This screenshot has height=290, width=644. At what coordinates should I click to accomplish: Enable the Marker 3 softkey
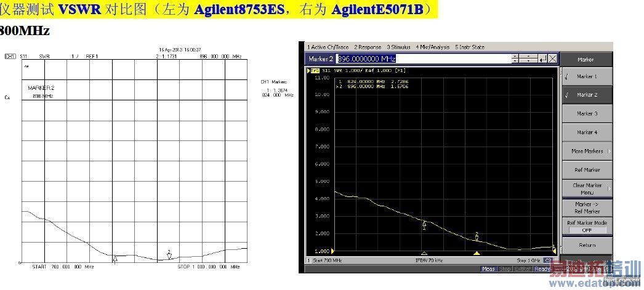(x=587, y=113)
